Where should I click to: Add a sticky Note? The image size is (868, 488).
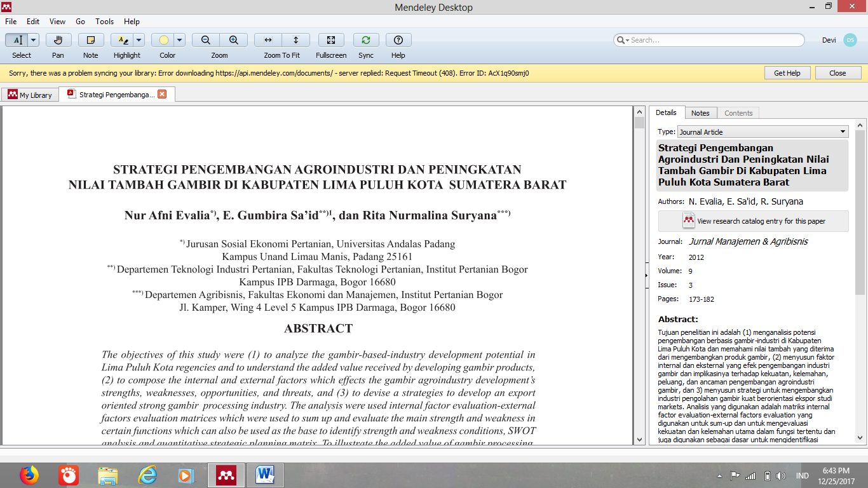click(91, 40)
